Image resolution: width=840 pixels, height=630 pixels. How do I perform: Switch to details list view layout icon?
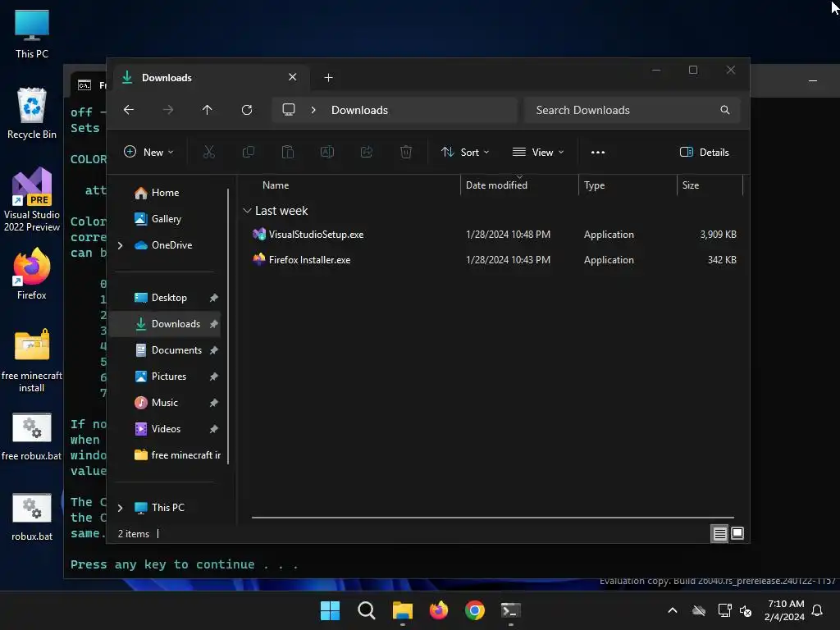[719, 533]
